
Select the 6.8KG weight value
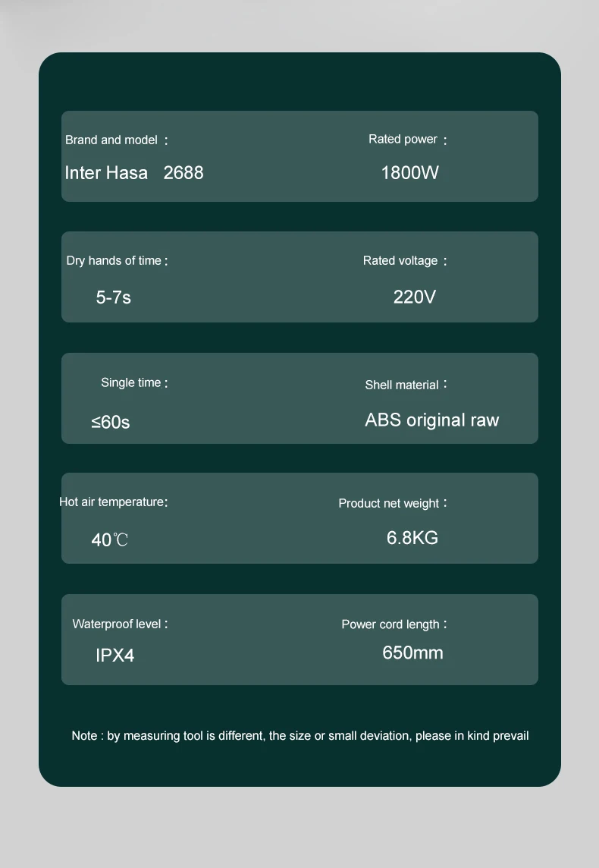pyautogui.click(x=412, y=537)
